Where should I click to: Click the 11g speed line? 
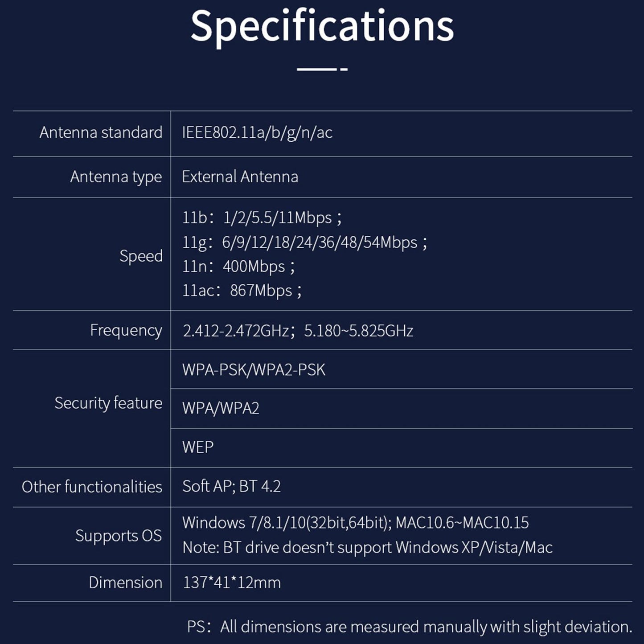click(x=304, y=242)
